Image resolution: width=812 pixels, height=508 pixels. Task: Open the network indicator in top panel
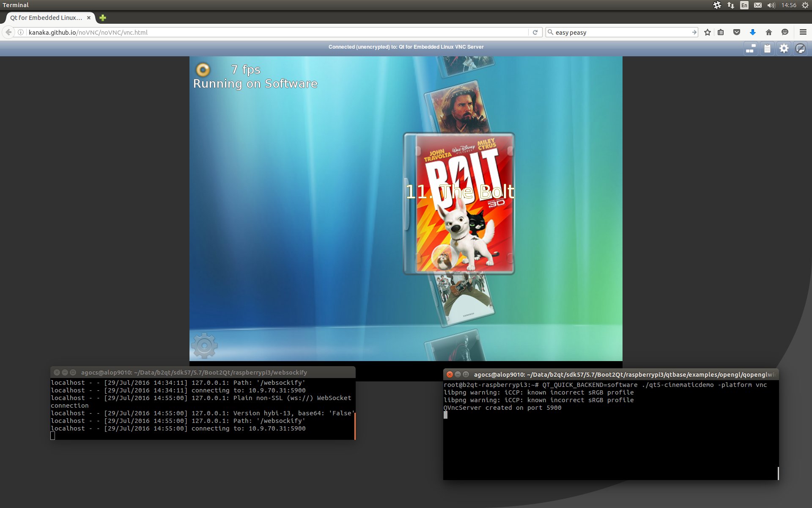(x=731, y=5)
